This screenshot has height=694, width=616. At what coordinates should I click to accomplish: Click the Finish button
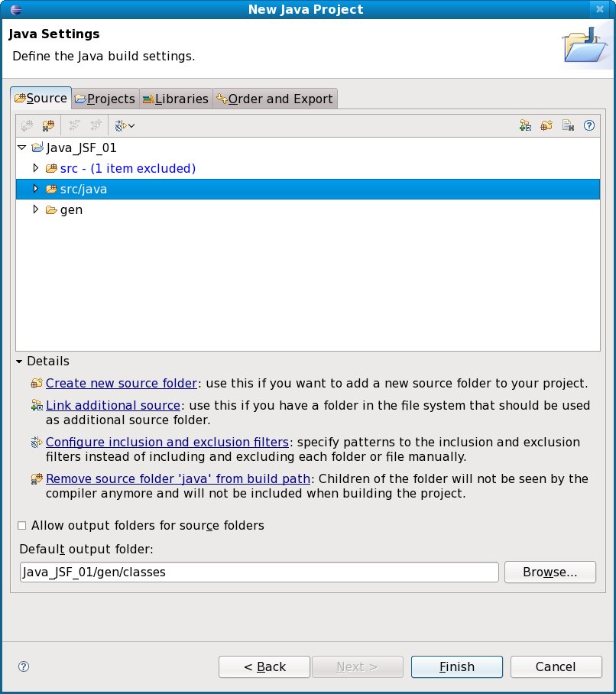456,666
